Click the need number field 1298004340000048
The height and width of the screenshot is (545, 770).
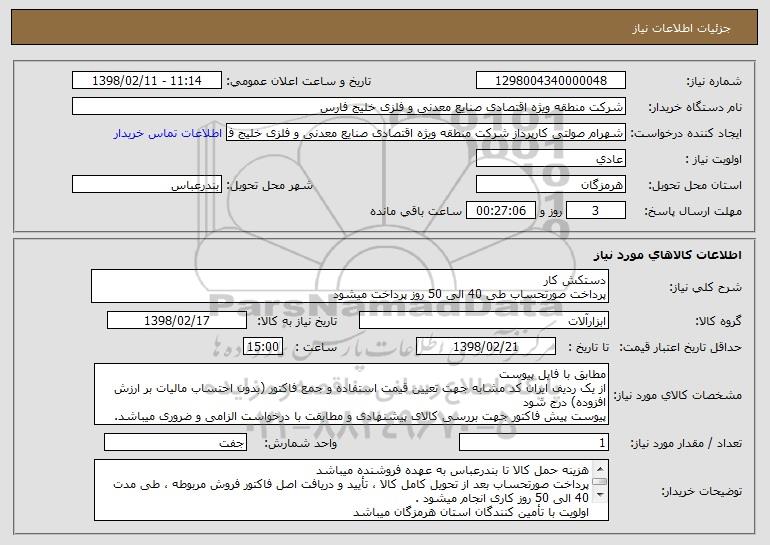click(x=550, y=81)
